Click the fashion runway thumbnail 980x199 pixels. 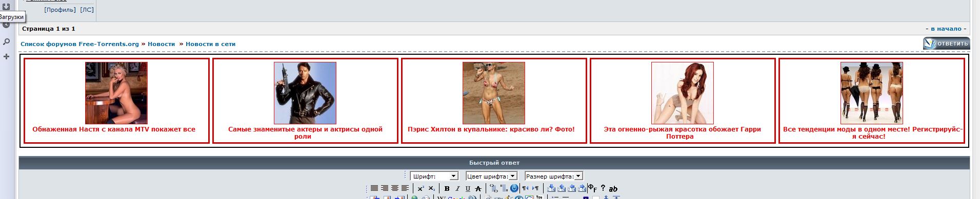coord(872,93)
